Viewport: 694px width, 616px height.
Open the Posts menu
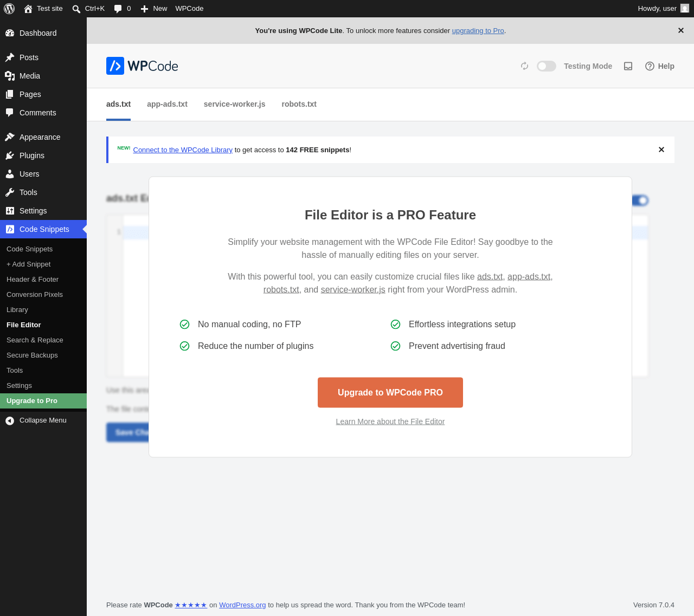43,57
